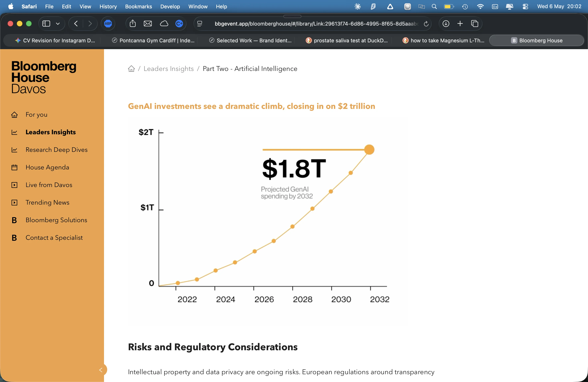Collapse the sidebar with the arrow button
Viewport: 588px width, 382px height.
(101, 370)
